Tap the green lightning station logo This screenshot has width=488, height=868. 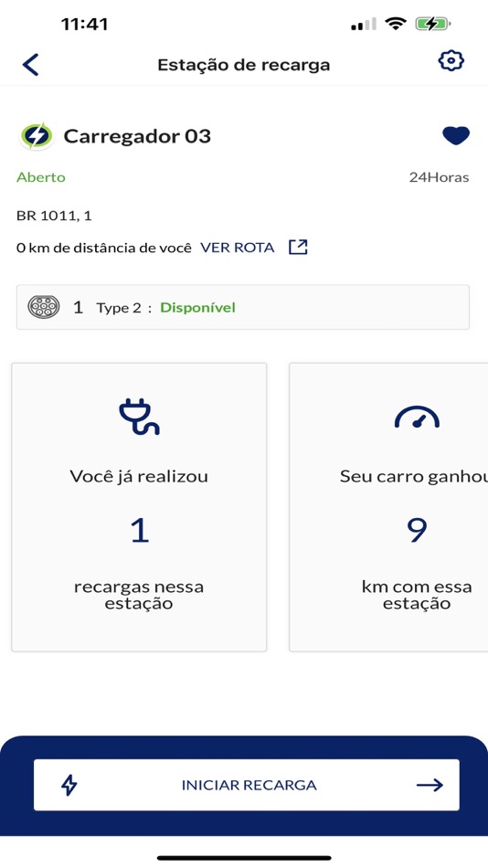click(x=37, y=136)
